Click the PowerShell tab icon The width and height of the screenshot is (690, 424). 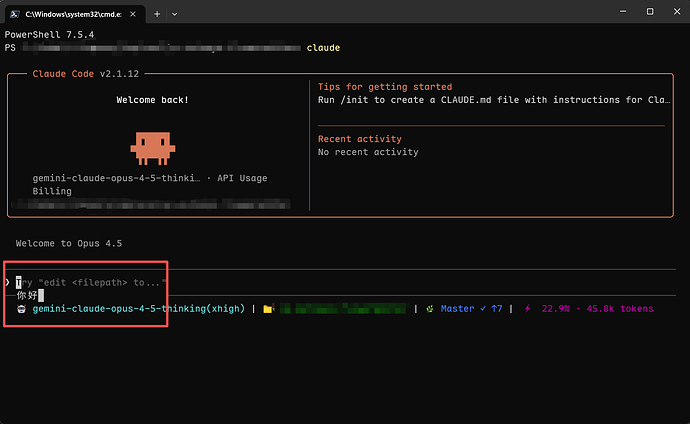[x=15, y=14]
